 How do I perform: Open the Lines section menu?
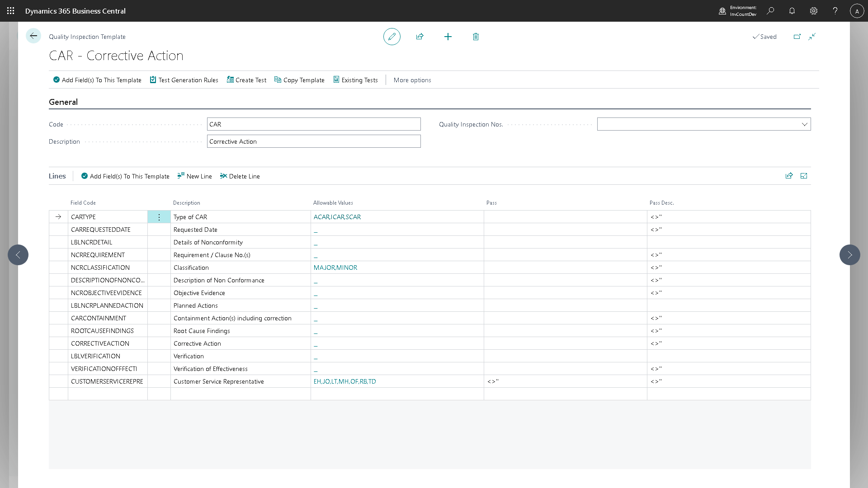[57, 176]
